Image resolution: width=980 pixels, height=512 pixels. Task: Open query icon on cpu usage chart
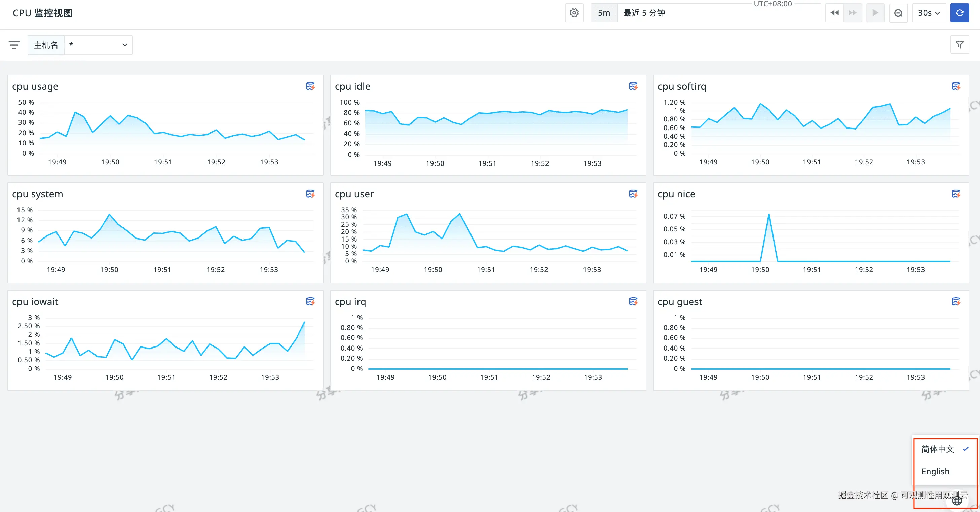click(x=310, y=86)
